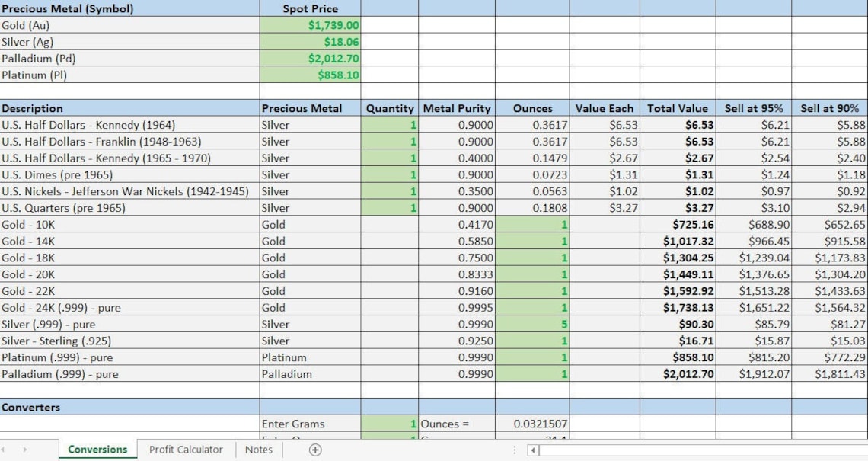Select the 'Silver (Ag)' label cell

(x=129, y=42)
